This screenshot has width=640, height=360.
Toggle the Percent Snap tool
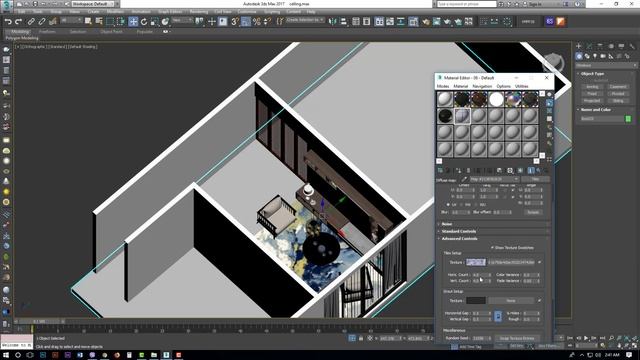[x=256, y=22]
